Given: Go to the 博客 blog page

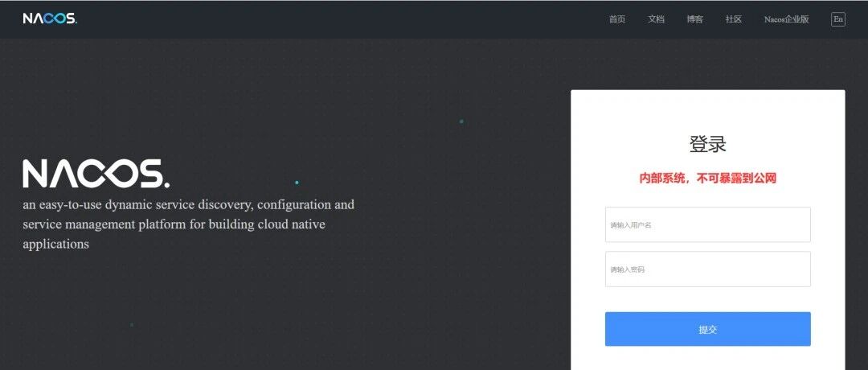Looking at the screenshot, I should (694, 19).
